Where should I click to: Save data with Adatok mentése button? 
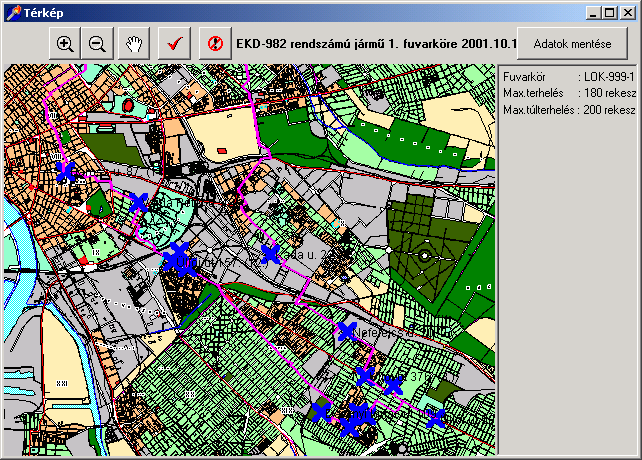573,45
